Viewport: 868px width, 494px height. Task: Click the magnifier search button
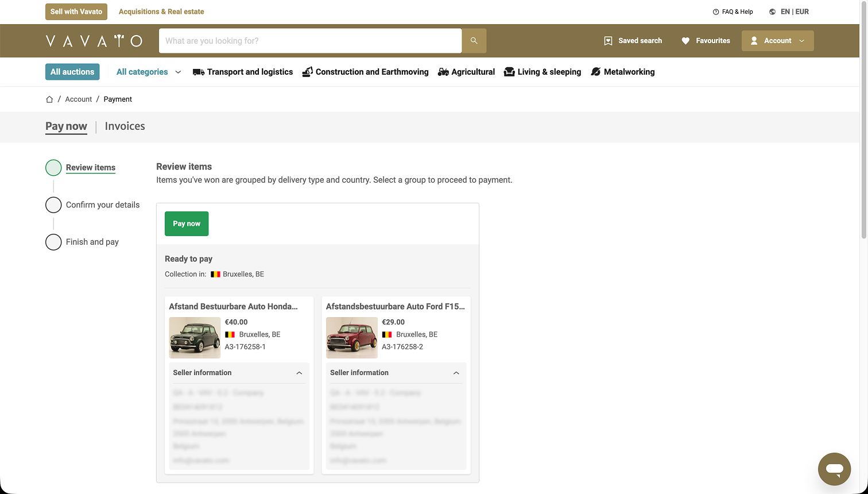[x=474, y=41]
